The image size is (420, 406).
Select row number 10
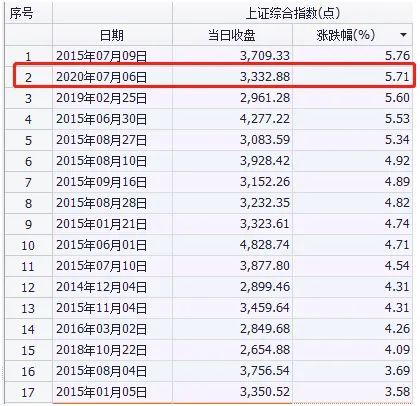tap(28, 246)
